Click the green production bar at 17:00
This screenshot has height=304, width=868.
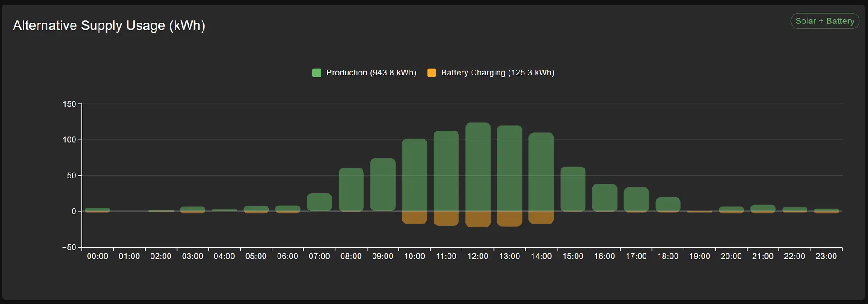[636, 199]
